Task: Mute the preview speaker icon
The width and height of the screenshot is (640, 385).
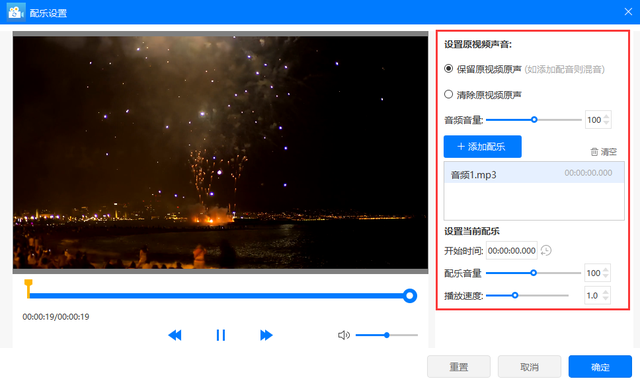Action: tap(344, 335)
